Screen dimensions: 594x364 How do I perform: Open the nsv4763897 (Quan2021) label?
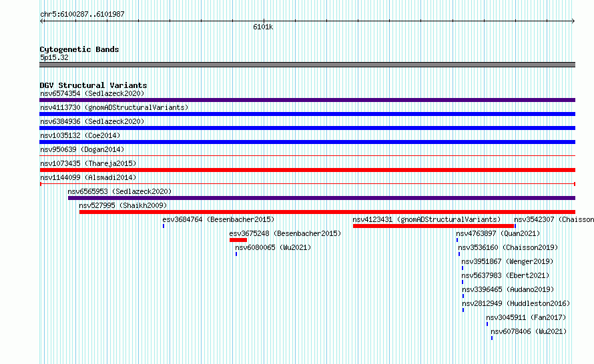(498, 233)
